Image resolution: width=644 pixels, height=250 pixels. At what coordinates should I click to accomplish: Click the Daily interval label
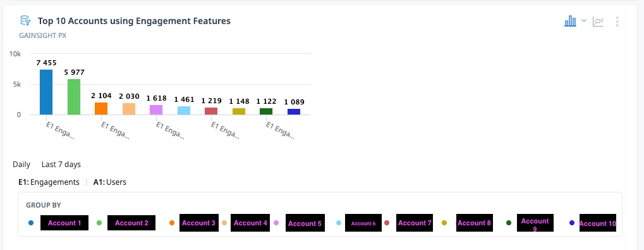point(21,165)
